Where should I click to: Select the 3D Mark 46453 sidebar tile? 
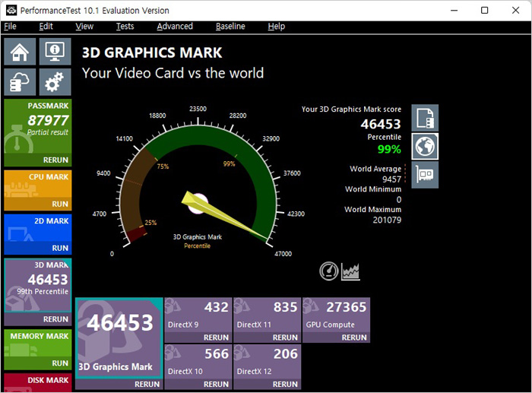click(38, 285)
